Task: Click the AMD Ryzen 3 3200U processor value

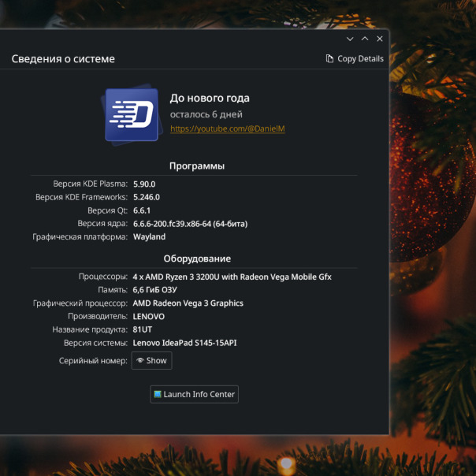Action: point(232,277)
